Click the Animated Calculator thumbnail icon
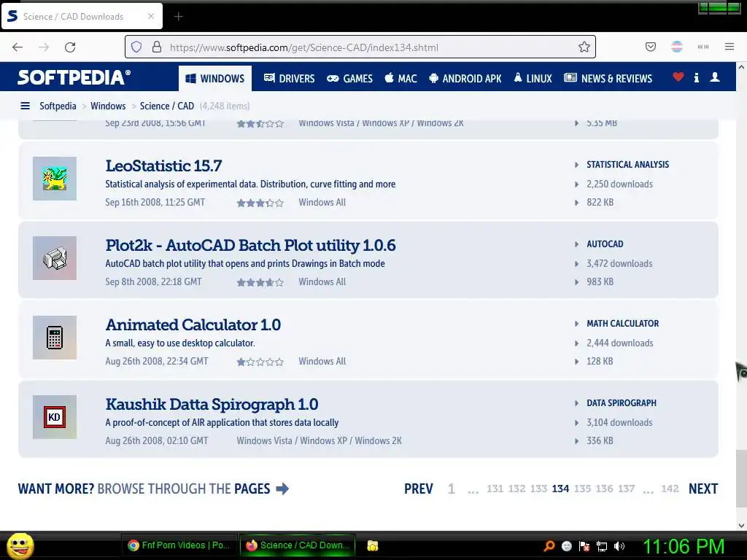Viewport: 747px width, 560px height. click(55, 338)
